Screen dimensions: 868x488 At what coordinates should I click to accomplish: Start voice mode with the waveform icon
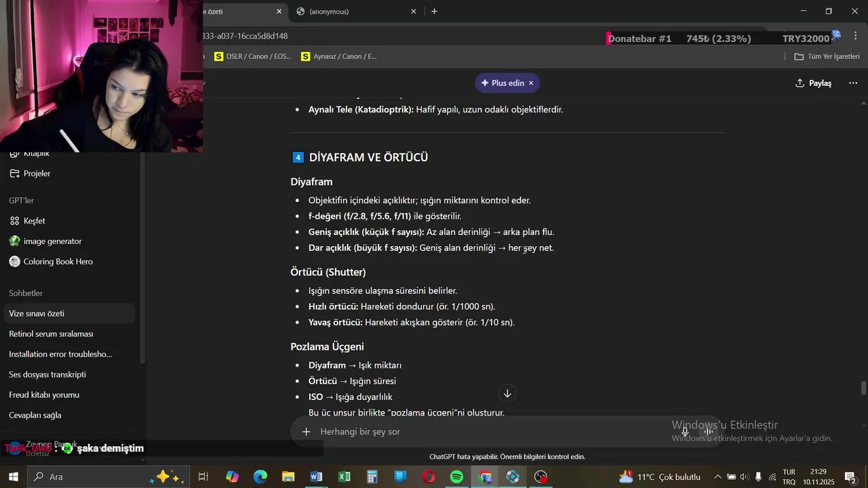click(709, 432)
